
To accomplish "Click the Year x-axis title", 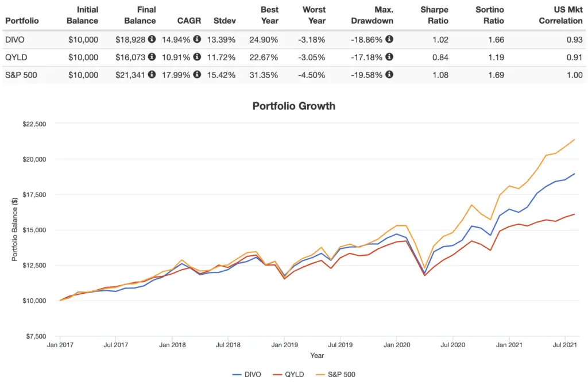I will [x=317, y=355].
